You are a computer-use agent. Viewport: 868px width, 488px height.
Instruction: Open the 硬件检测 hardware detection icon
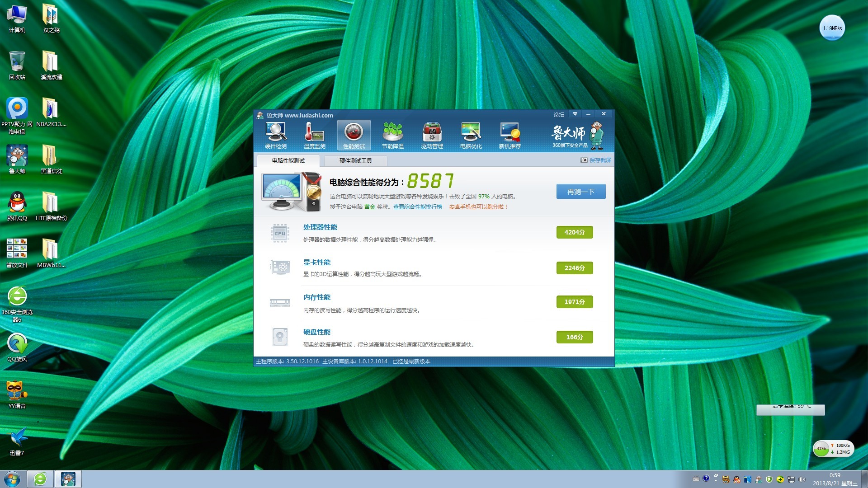tap(276, 135)
